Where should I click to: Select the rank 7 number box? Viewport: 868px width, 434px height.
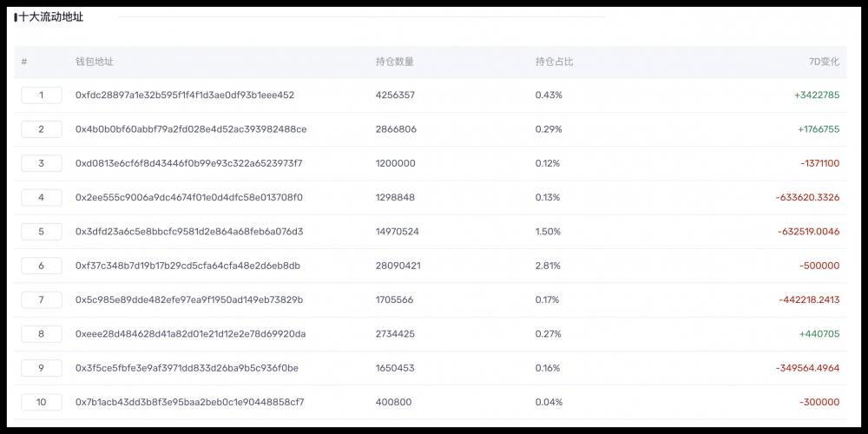(x=42, y=300)
